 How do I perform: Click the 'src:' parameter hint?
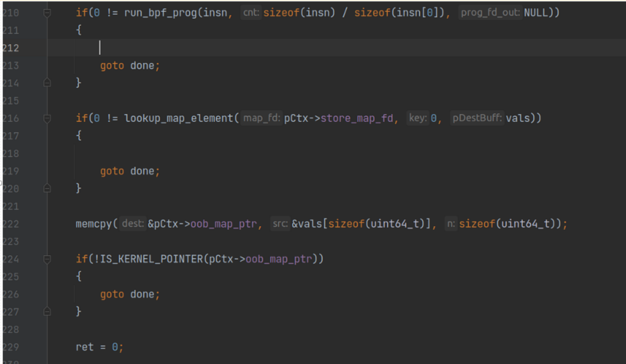[x=280, y=224]
